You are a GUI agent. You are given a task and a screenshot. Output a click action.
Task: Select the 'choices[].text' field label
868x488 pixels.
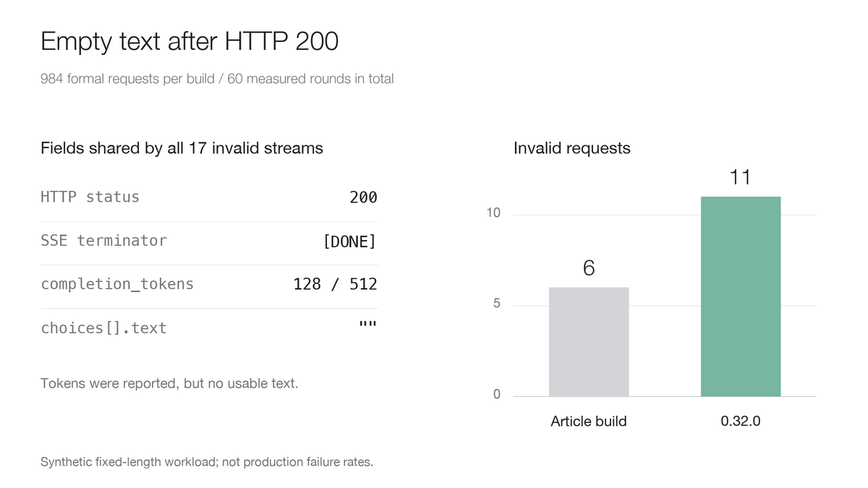coord(103,328)
